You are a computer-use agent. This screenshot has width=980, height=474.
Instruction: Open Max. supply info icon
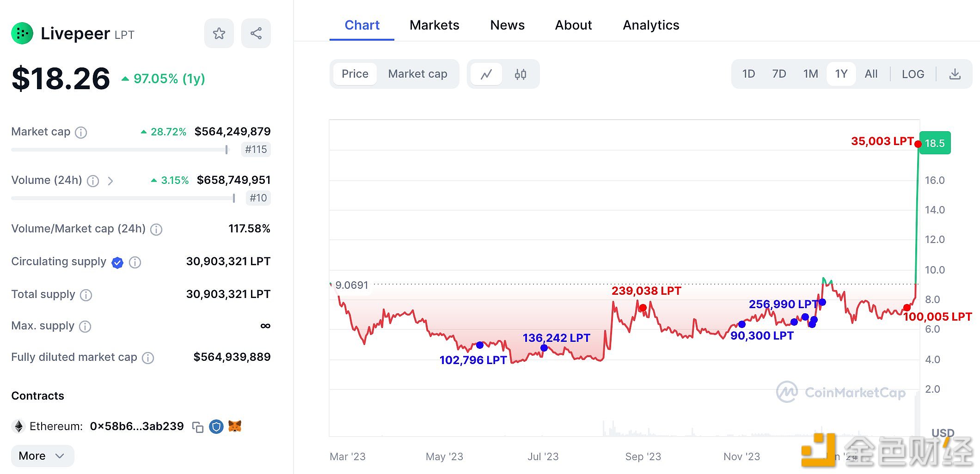[x=85, y=327]
